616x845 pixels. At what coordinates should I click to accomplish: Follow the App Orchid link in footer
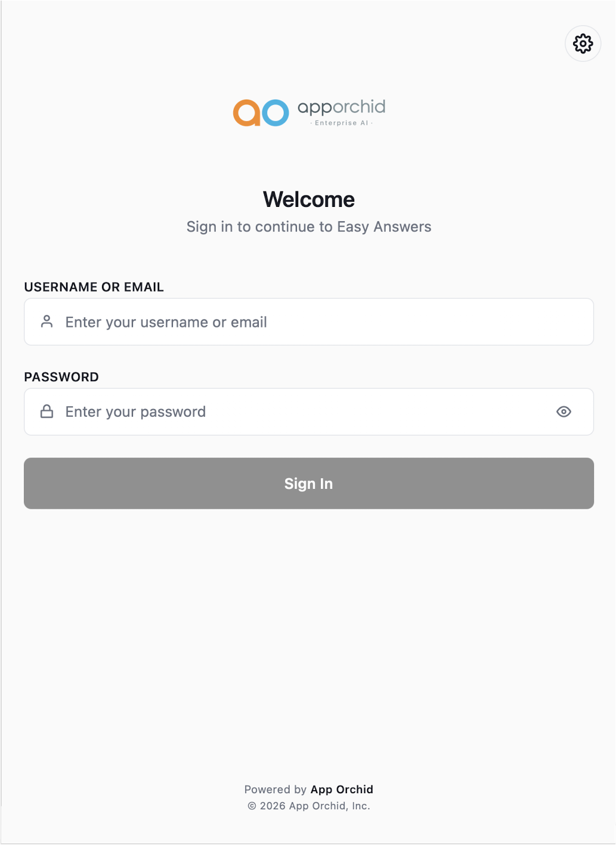(342, 790)
